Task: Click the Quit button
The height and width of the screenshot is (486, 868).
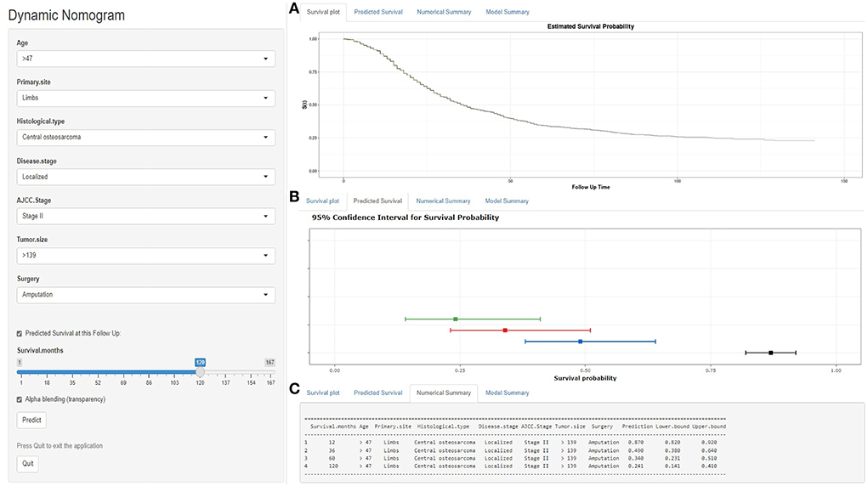Action: pyautogui.click(x=28, y=463)
